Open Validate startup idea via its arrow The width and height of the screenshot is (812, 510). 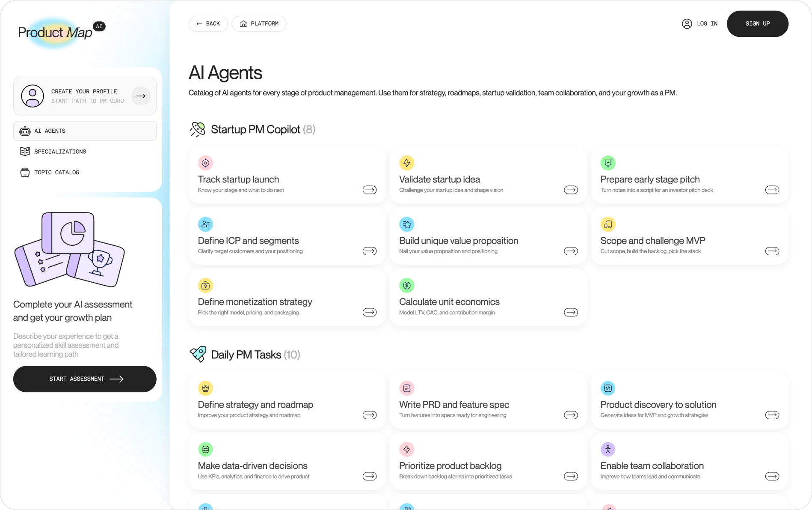tap(571, 190)
